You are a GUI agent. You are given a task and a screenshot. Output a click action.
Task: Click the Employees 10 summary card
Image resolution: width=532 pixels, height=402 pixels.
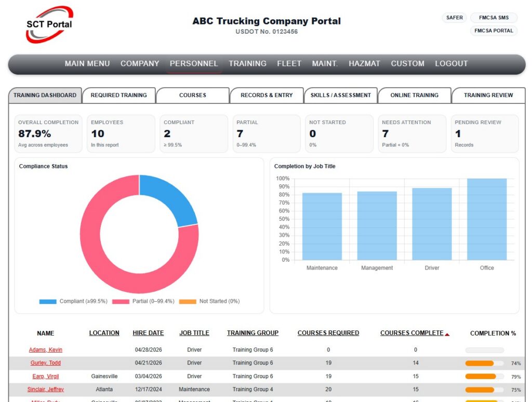121,133
